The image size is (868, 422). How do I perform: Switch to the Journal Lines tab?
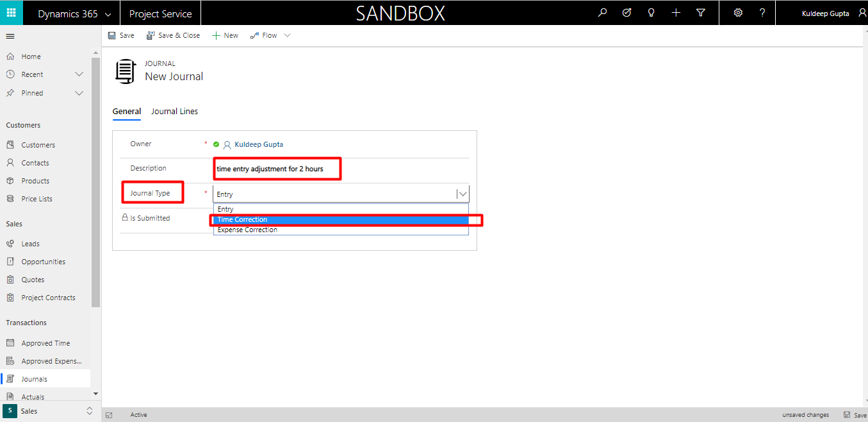coord(174,112)
